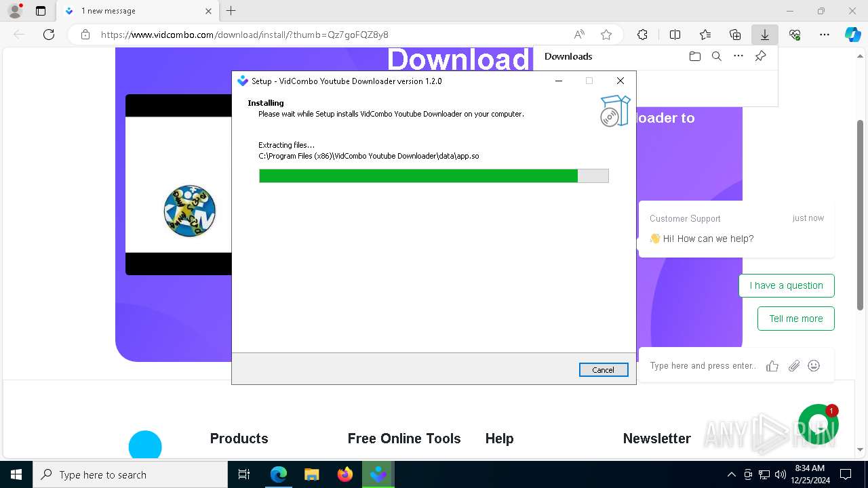Open the tab actions menu icon

tap(41, 11)
